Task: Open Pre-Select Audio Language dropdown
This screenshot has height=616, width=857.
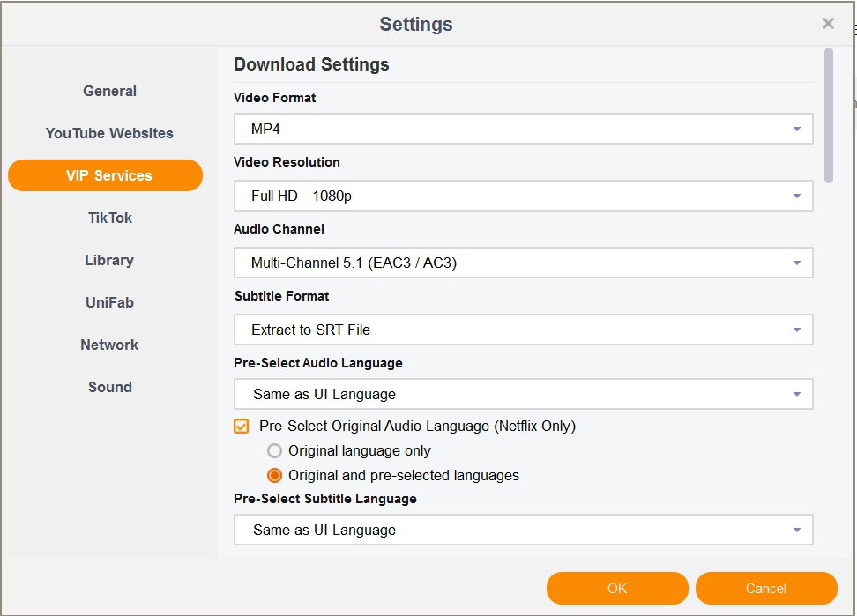Action: click(x=523, y=394)
